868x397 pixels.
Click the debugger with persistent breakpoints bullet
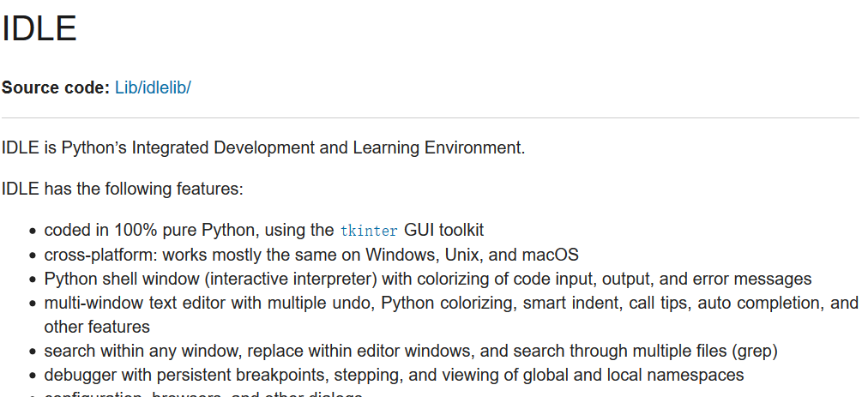tap(395, 375)
